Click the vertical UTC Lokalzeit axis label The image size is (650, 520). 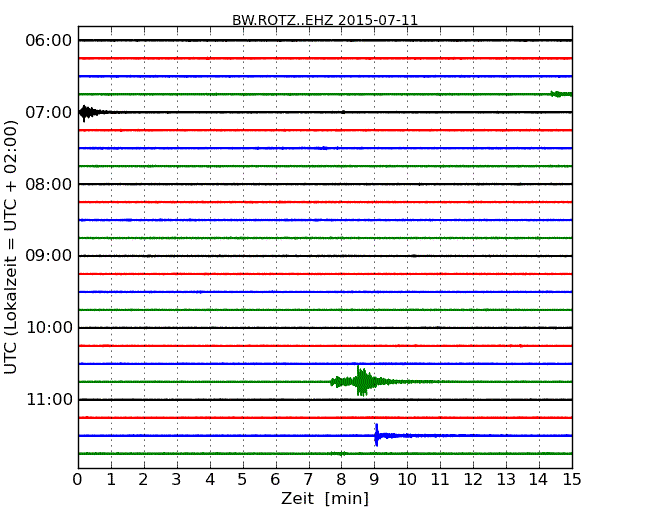point(10,247)
